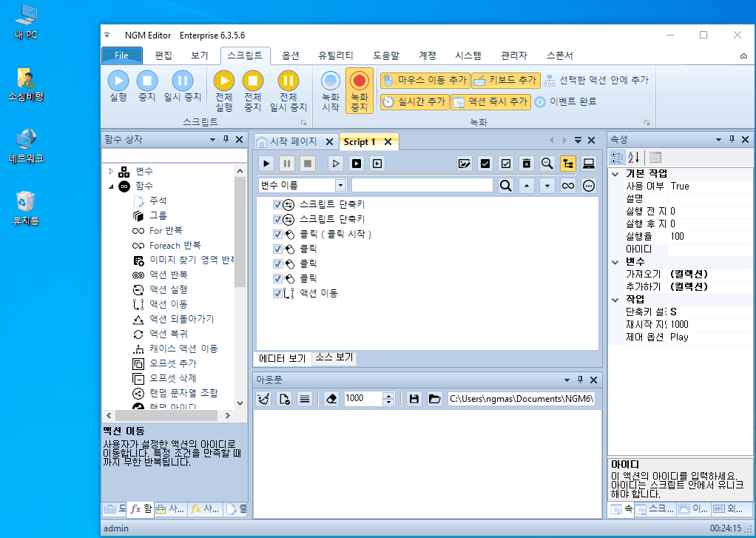Viewport: 756px width, 538px height.
Task: Open the 도움말 ribbon tab
Action: [x=386, y=56]
